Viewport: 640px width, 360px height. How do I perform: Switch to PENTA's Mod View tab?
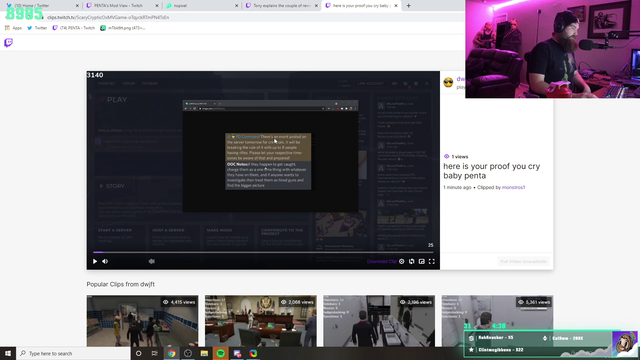pyautogui.click(x=121, y=6)
